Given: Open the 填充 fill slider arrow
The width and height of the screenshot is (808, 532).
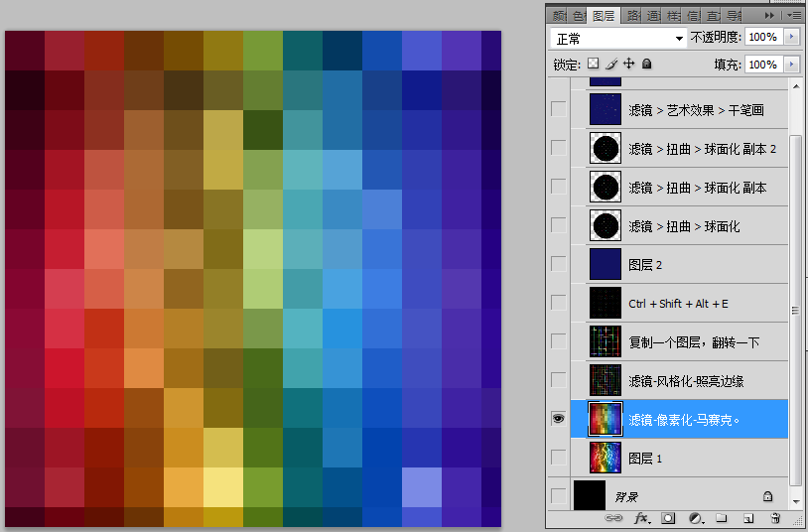Looking at the screenshot, I should pyautogui.click(x=791, y=65).
